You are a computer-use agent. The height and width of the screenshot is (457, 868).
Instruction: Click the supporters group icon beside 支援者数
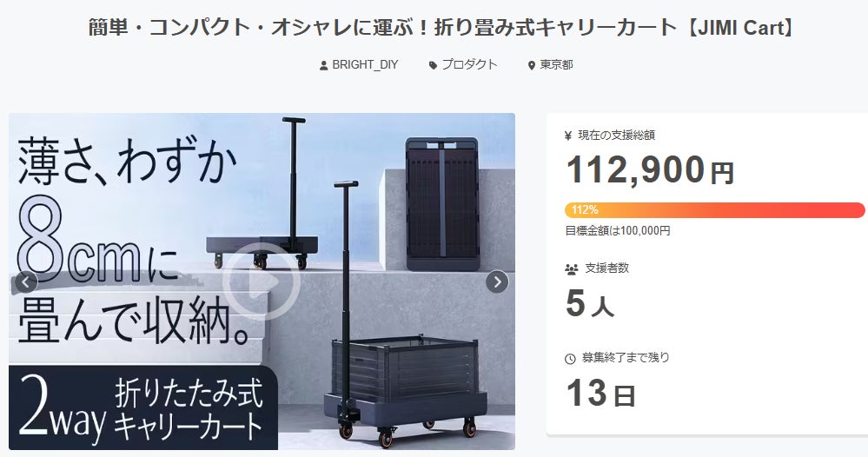(x=572, y=269)
